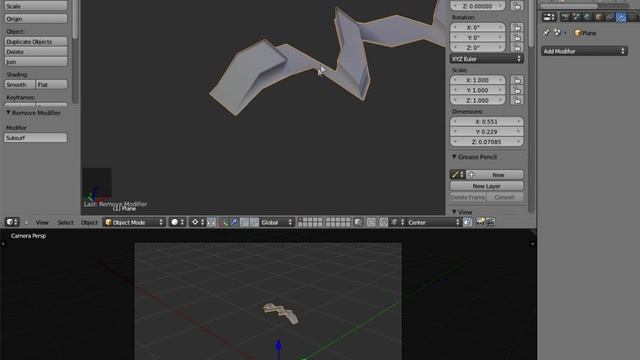This screenshot has height=360, width=640.
Task: Toggle lock for Scale Y
Action: 517,90
